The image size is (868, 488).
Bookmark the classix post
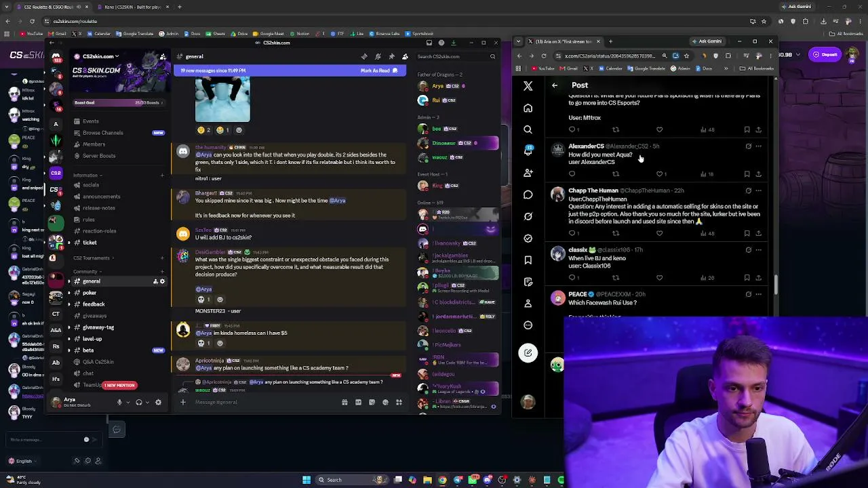point(747,278)
